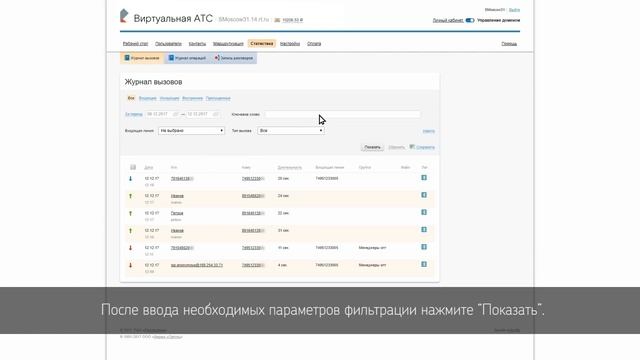Switch to Журнал вызовов sub-tab
This screenshot has height=360, width=640.
click(x=142, y=58)
